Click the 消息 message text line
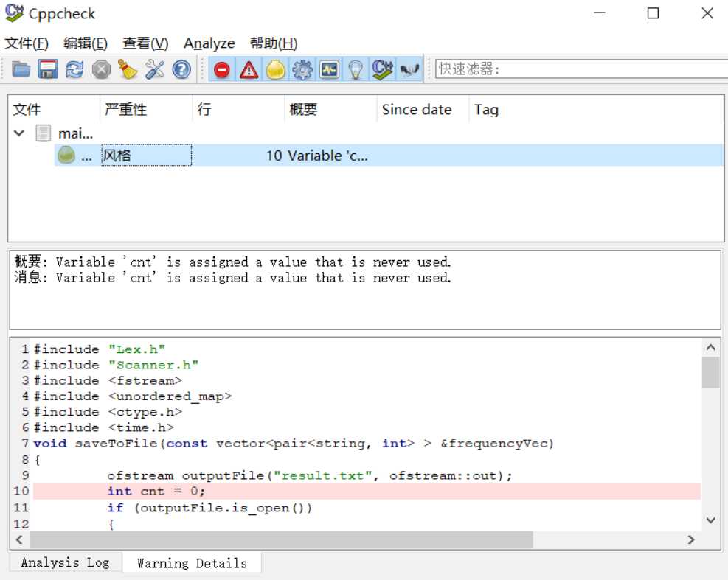The height and width of the screenshot is (580, 728). (232, 278)
